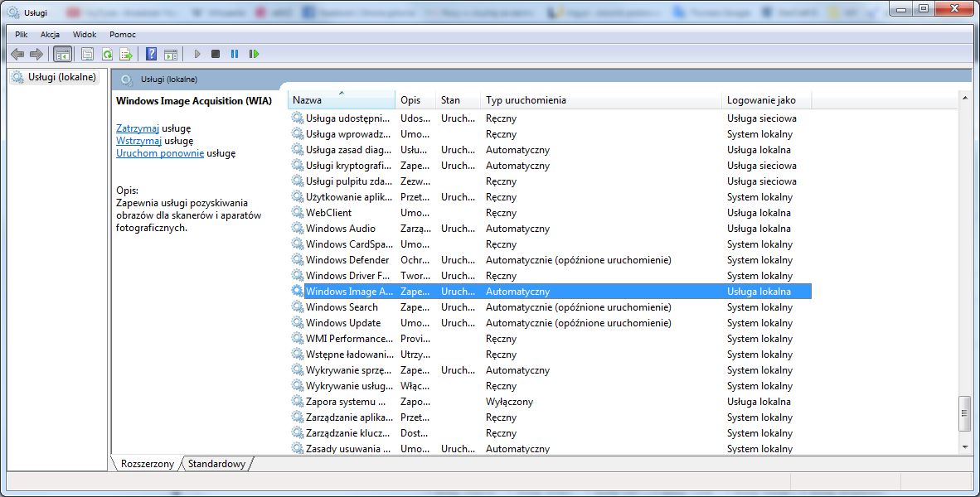Select the Wstępne ładowani... row

coord(551,354)
